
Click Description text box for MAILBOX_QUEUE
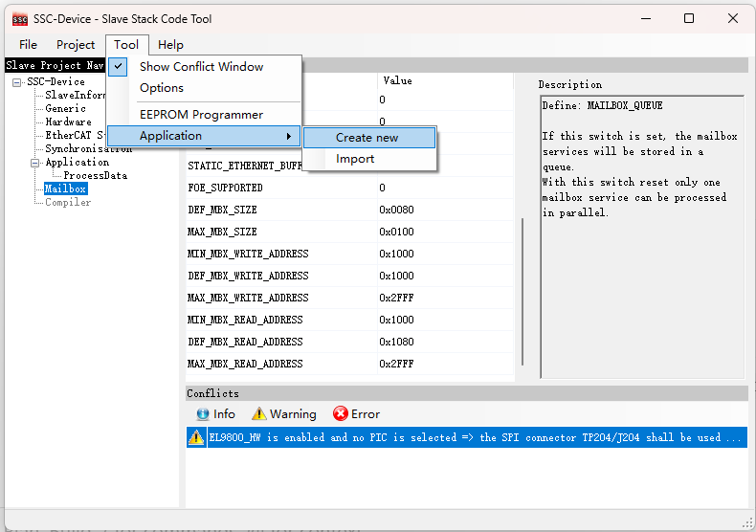coord(643,237)
